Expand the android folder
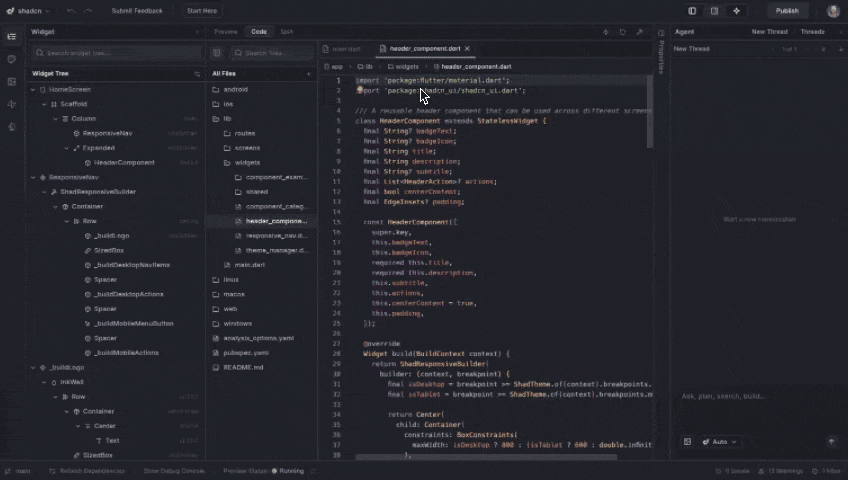This screenshot has width=848, height=480. [235, 90]
